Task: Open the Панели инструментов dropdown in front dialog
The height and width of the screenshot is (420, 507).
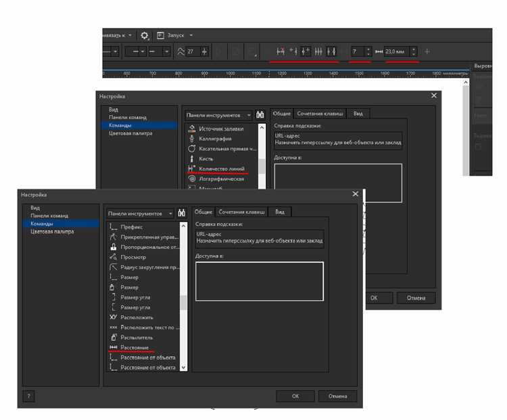Action: pos(139,212)
